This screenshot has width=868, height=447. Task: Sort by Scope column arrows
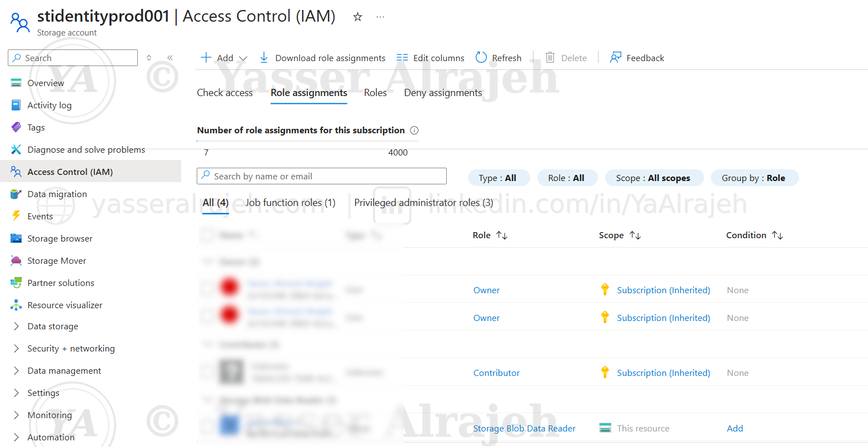(x=635, y=235)
